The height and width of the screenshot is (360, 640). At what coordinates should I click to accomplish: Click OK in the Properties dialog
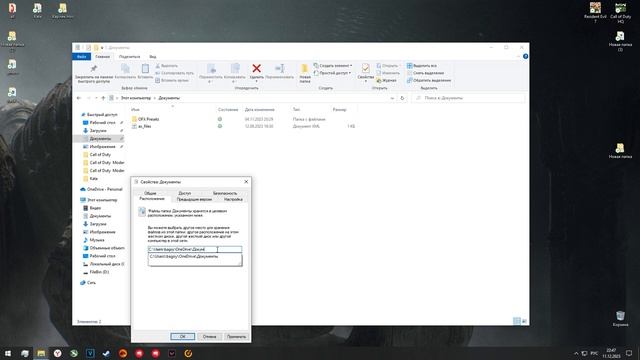click(182, 336)
